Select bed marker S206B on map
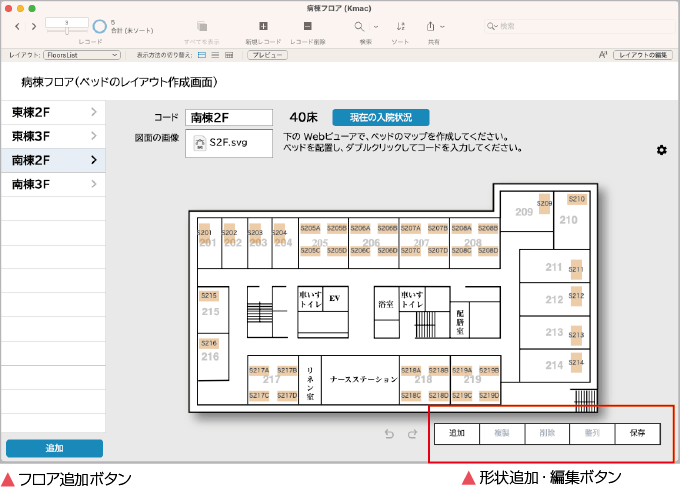Image resolution: width=680 pixels, height=497 pixels. pos(387,229)
